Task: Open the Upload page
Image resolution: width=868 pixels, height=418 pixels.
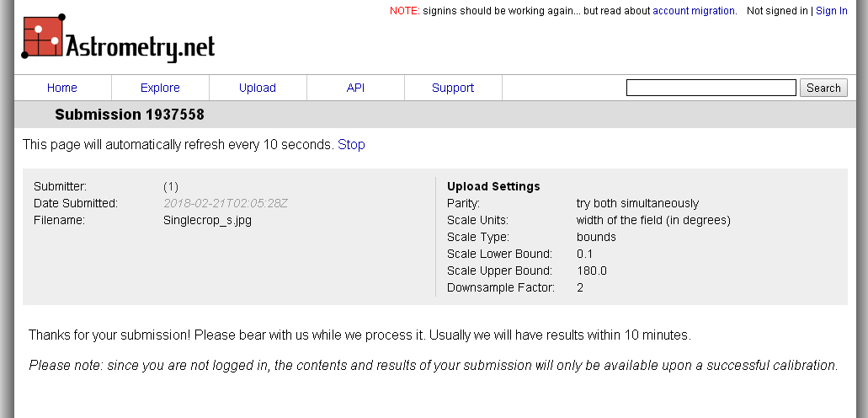Action: [258, 88]
